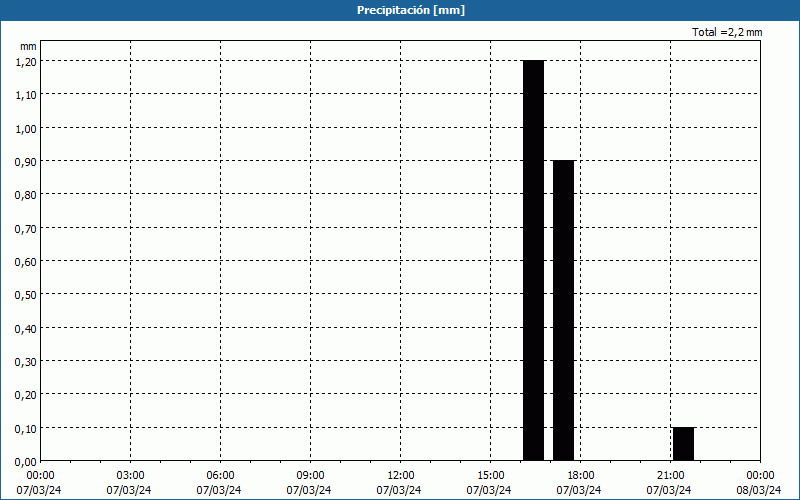The width and height of the screenshot is (800, 500).
Task: Click the 0,40 y-axis label
Action: coord(26,329)
